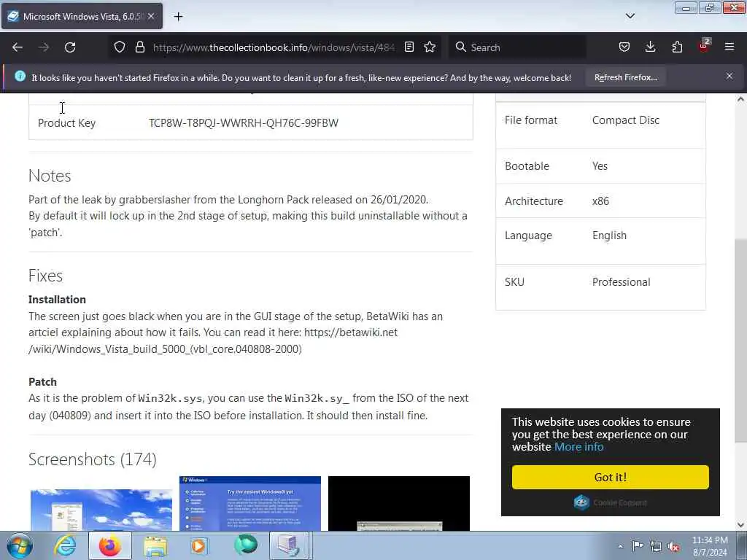This screenshot has width=747, height=560.
Task: Open the Firefox hamburger application menu
Action: pyautogui.click(x=729, y=47)
